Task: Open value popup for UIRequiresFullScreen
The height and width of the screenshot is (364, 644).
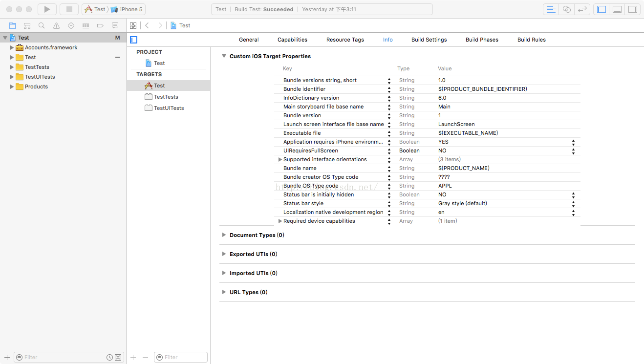Action: [573, 150]
